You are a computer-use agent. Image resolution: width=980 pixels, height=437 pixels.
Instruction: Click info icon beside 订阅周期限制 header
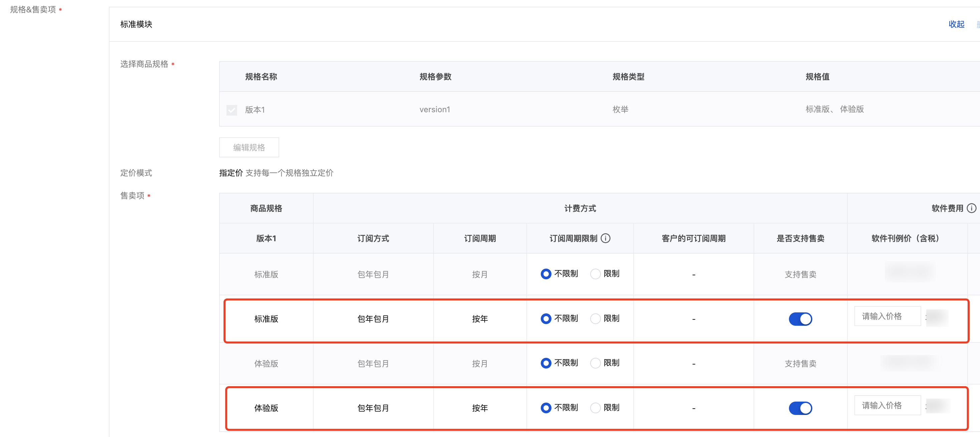pos(605,238)
